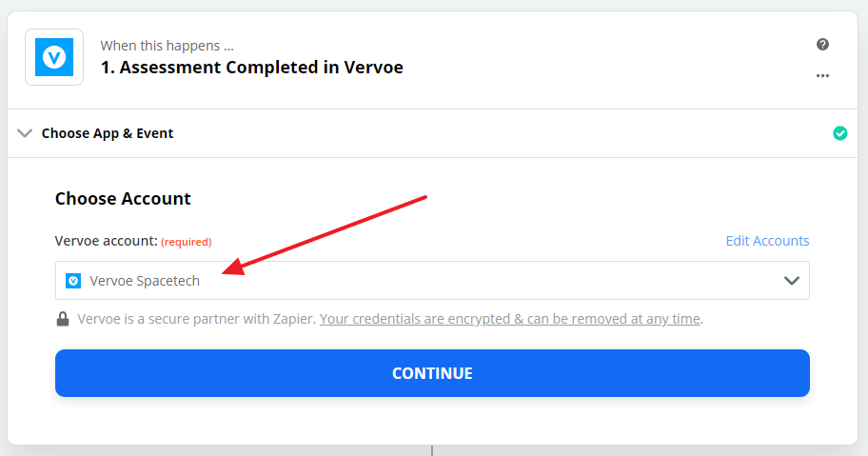Open the credentials are encrypted link
The image size is (868, 456).
(x=510, y=319)
